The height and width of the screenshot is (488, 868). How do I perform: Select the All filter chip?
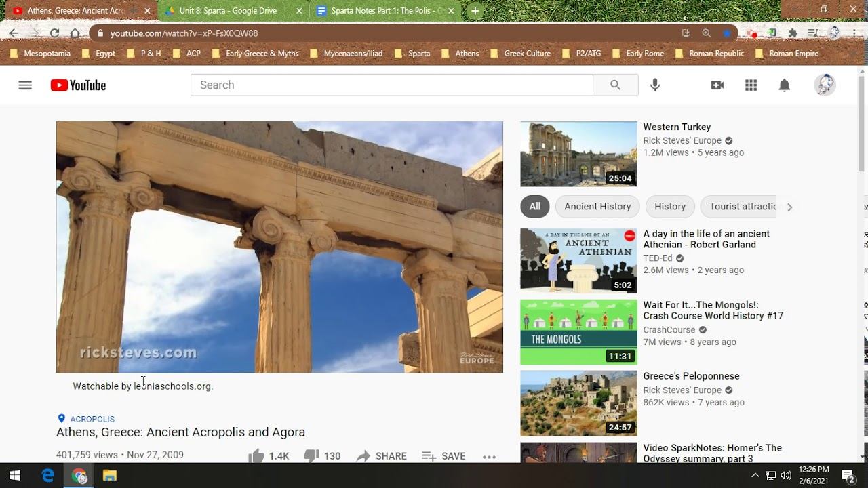(x=535, y=207)
